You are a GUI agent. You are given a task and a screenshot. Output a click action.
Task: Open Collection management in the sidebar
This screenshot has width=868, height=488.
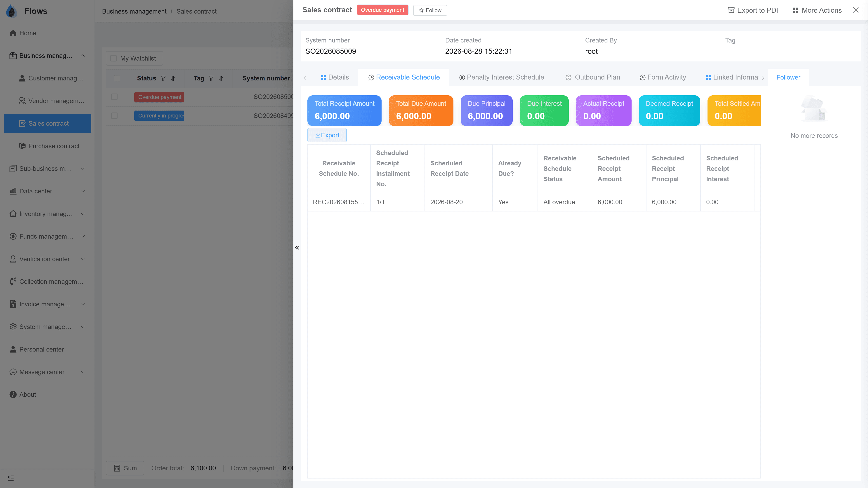[x=47, y=282]
